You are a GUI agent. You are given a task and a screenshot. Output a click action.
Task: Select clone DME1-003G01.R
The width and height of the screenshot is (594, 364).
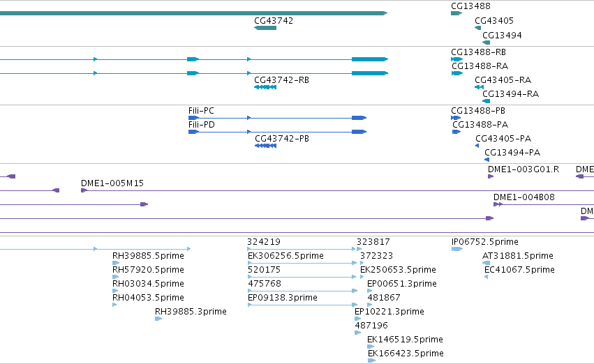(x=524, y=169)
